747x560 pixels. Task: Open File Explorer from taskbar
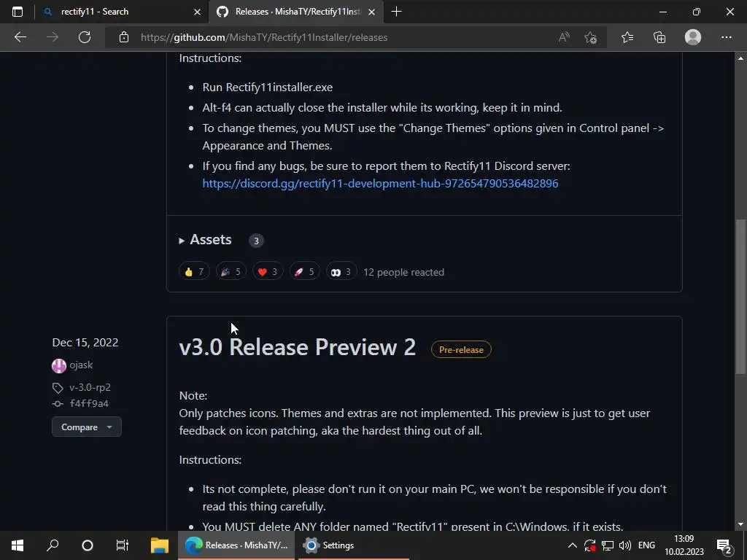point(160,545)
